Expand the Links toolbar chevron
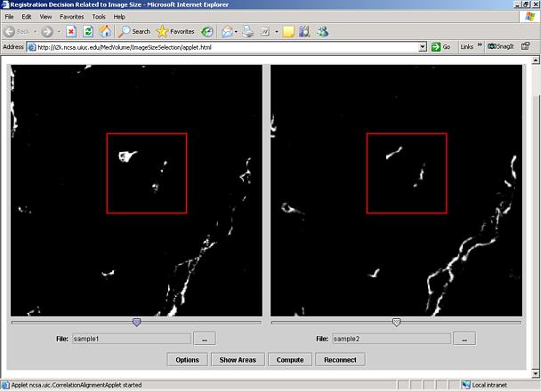Image resolution: width=541 pixels, height=392 pixels. pos(480,46)
